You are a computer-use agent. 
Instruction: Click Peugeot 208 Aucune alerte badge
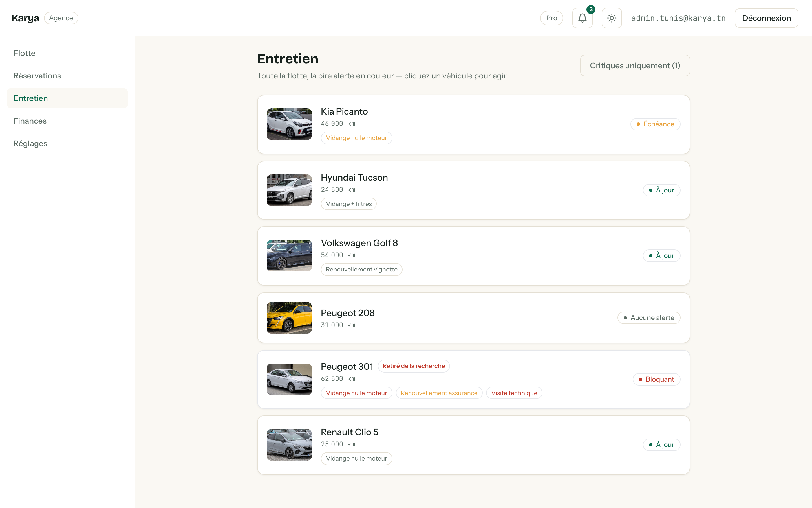pos(648,318)
